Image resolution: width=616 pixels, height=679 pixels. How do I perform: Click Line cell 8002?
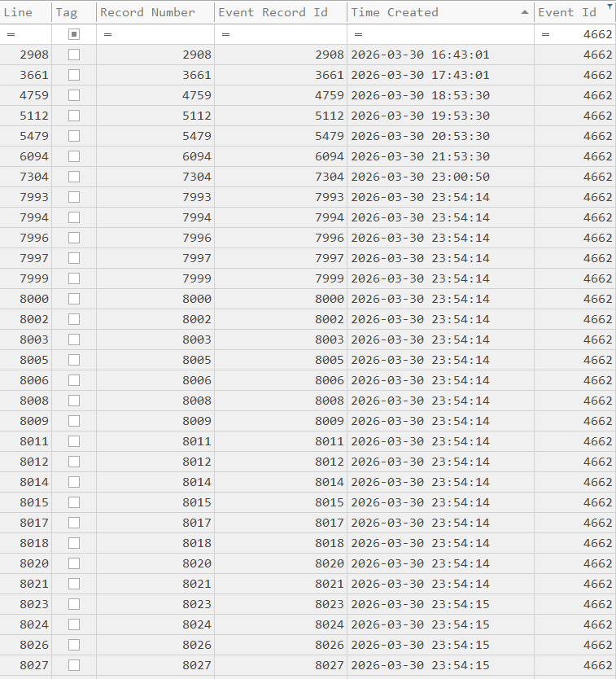[25, 319]
